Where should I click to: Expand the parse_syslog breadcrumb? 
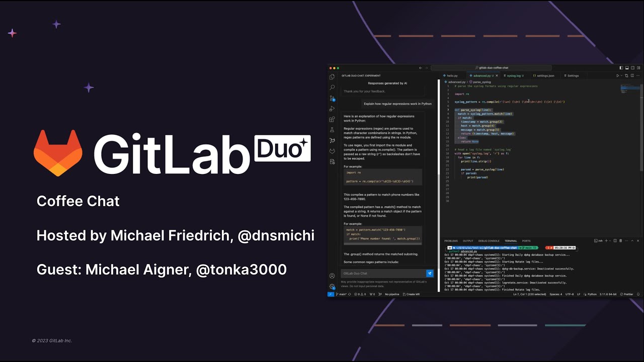(481, 81)
